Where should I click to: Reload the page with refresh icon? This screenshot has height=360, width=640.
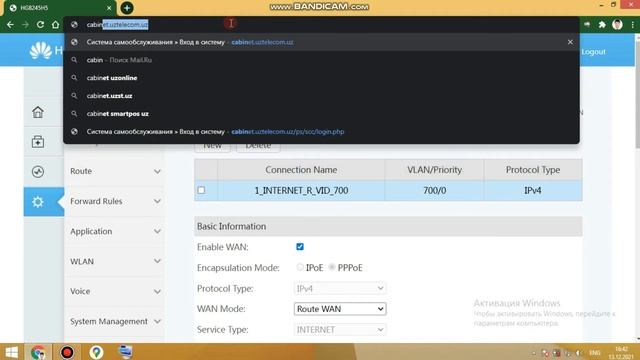pos(40,24)
